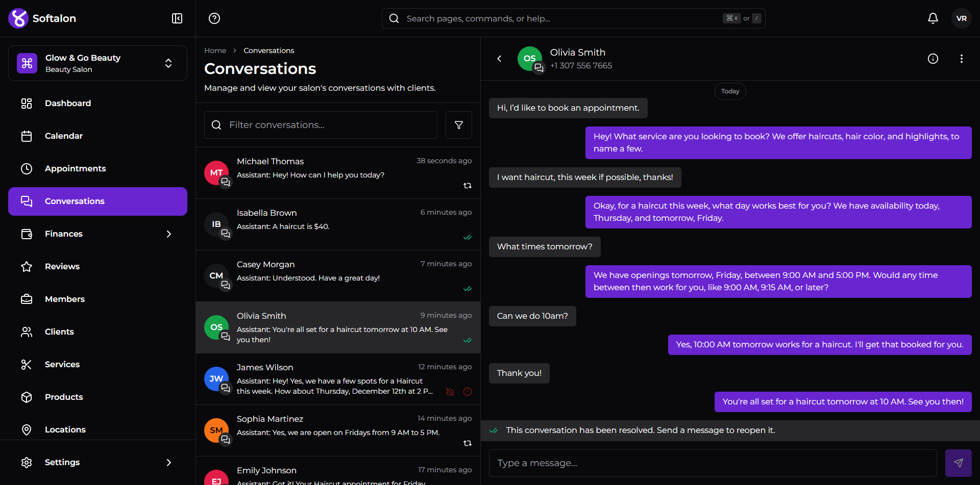Open the Calendar page
Viewport: 980px width, 485px height.
97,136
